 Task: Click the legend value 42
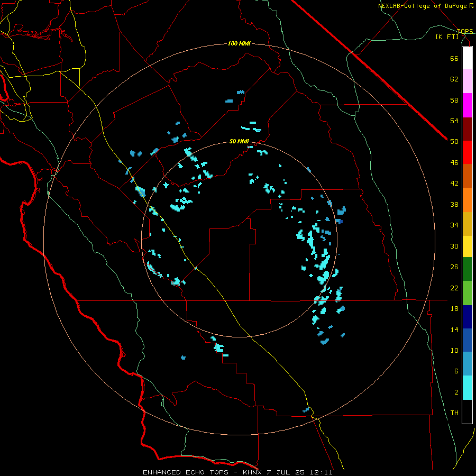point(454,184)
